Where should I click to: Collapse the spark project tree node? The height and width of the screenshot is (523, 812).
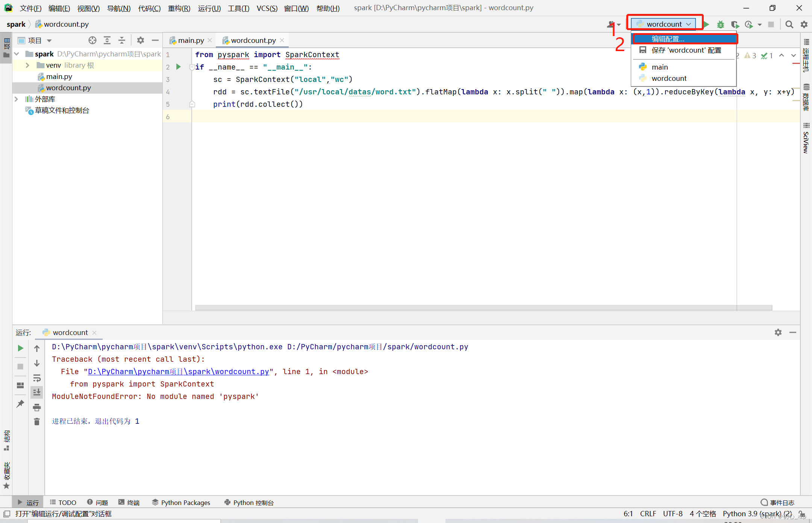click(x=17, y=54)
